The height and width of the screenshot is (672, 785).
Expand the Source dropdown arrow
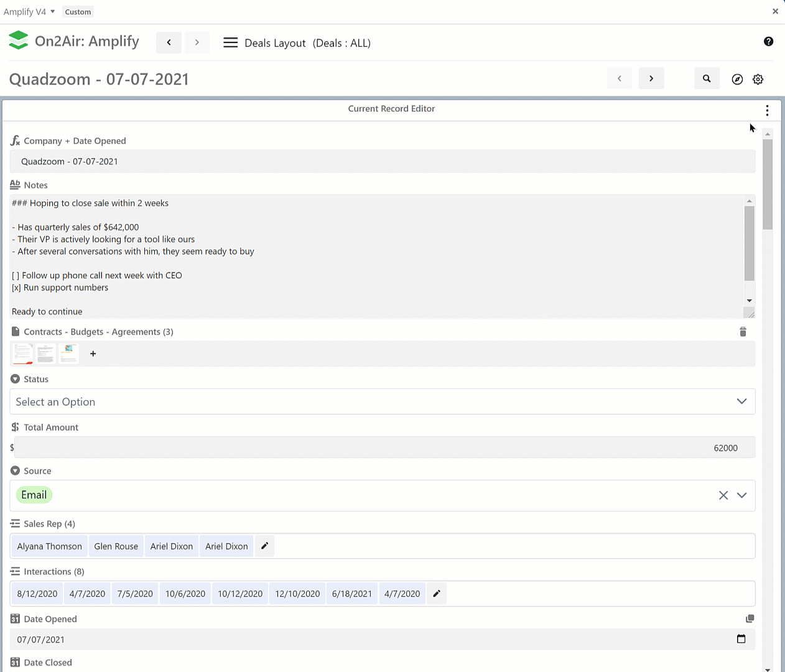[x=741, y=496]
